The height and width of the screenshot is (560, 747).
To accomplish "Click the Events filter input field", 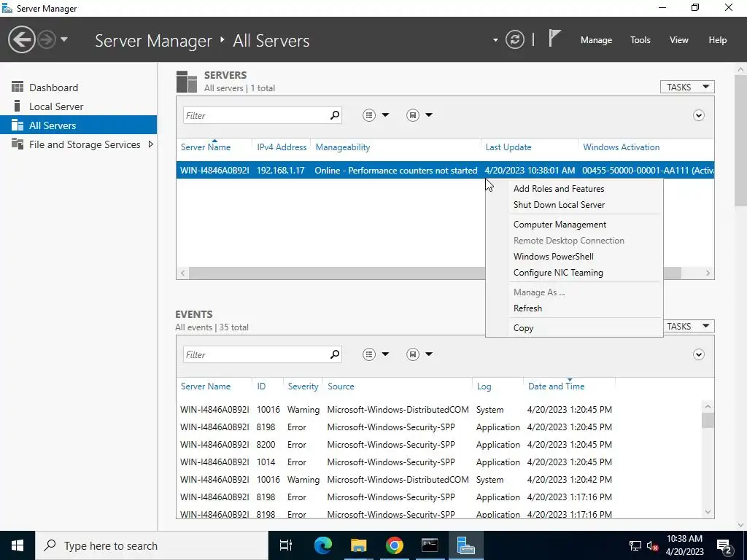I will 255,354.
